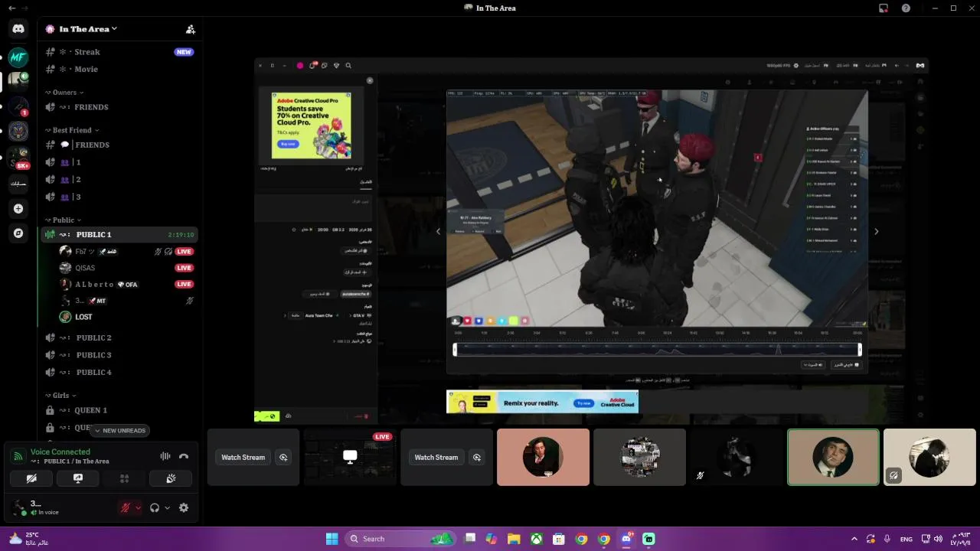Go back with title bar arrow
980x551 pixels.
click(x=11, y=8)
